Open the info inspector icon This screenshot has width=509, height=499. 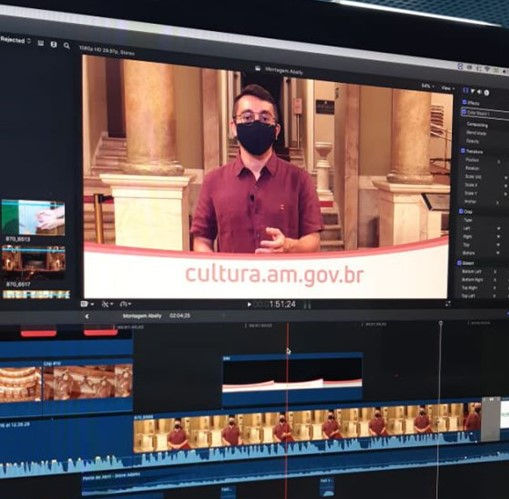click(486, 93)
